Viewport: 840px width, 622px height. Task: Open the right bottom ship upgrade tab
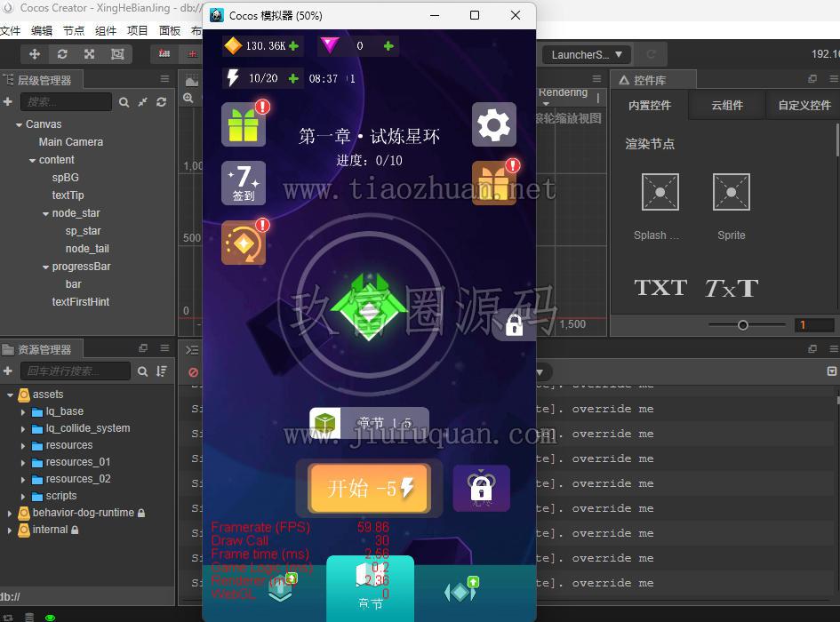461,590
